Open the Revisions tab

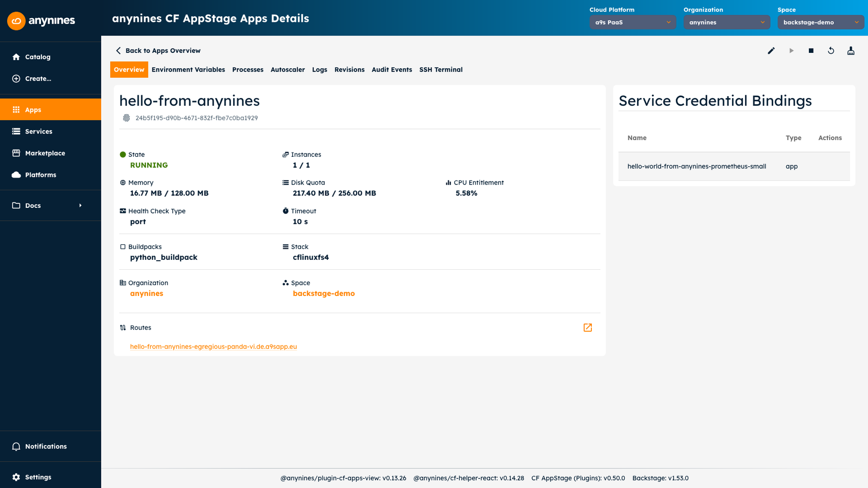coord(350,70)
